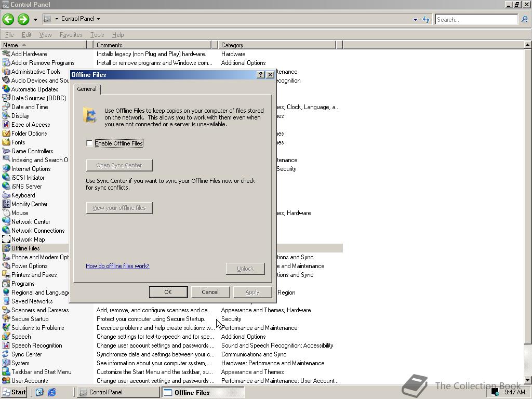Viewport: 532px width, 399px height.
Task: Click the network tray icon
Action: [495, 392]
